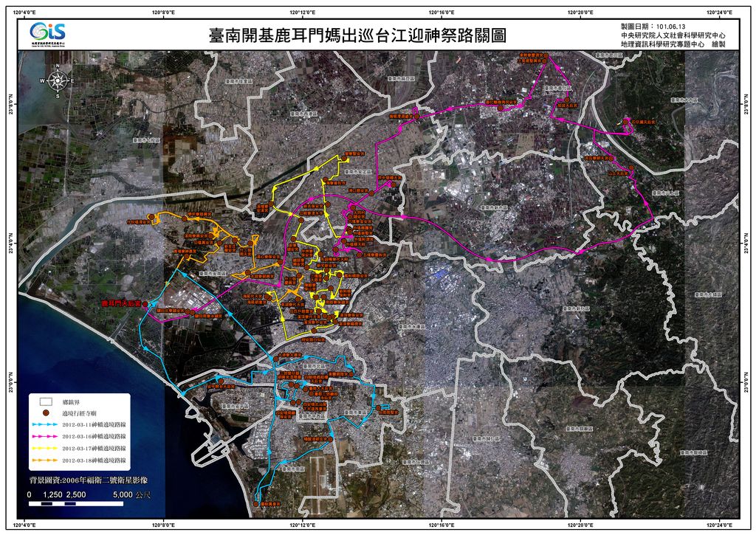This screenshot has width=756, height=535.
Task: Click the 2012-03-11神轎遶境路線 legend text
Action: [94, 425]
